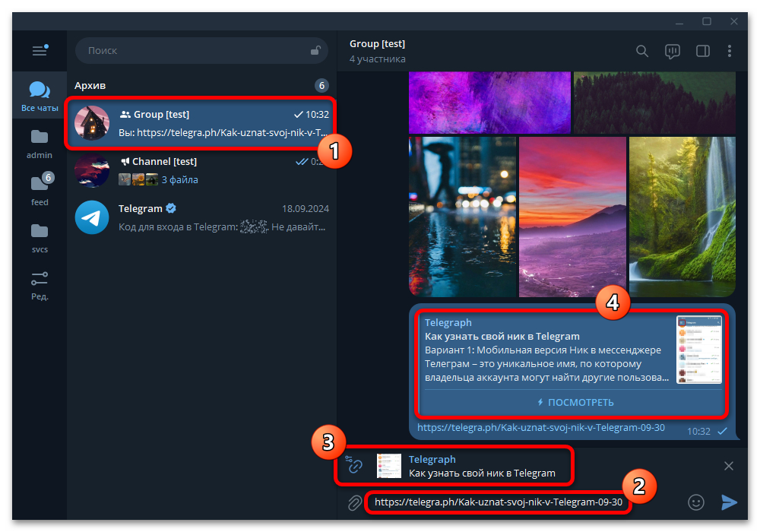
Task: Open the hamburger main menu
Action: point(40,50)
